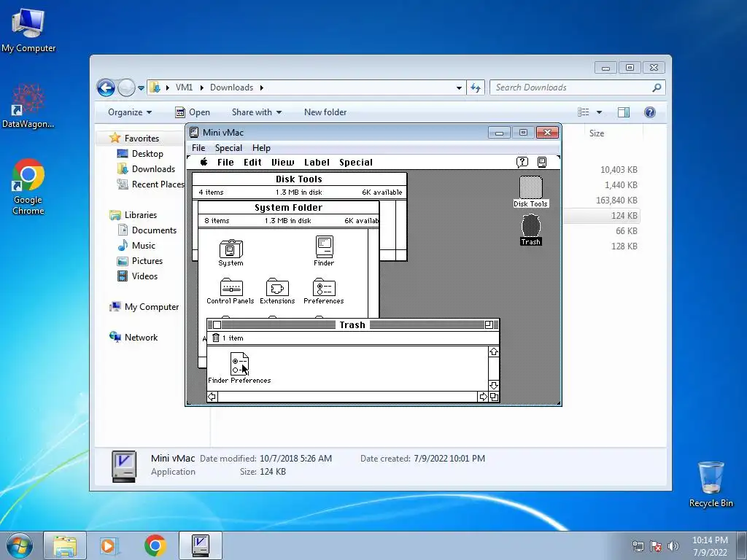Click Downloads in the address breadcrumb
This screenshot has width=747, height=560.
[x=231, y=87]
